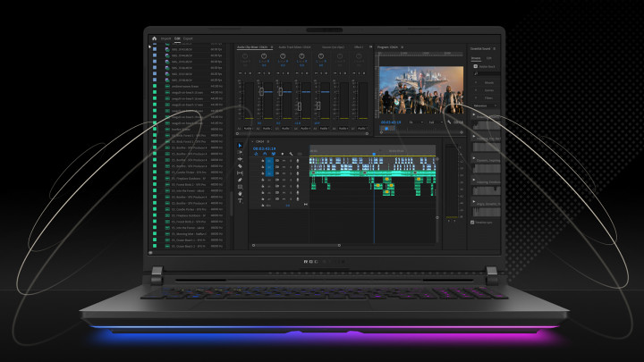Preview the 'Angry, Dynamic' stock track
This screenshot has height=362, width=644.
click(x=474, y=201)
